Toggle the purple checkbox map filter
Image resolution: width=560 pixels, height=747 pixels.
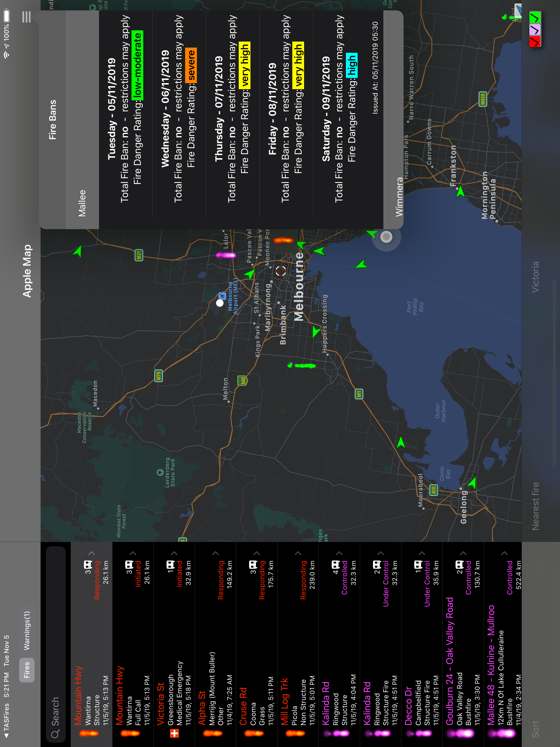pos(535,29)
